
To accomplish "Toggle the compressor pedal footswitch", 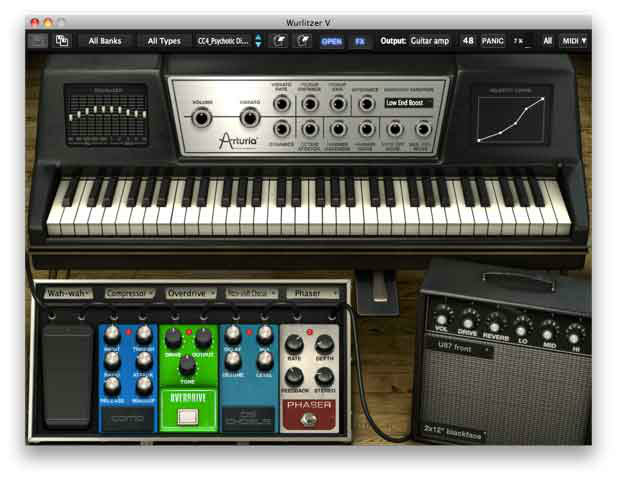I will (x=128, y=419).
